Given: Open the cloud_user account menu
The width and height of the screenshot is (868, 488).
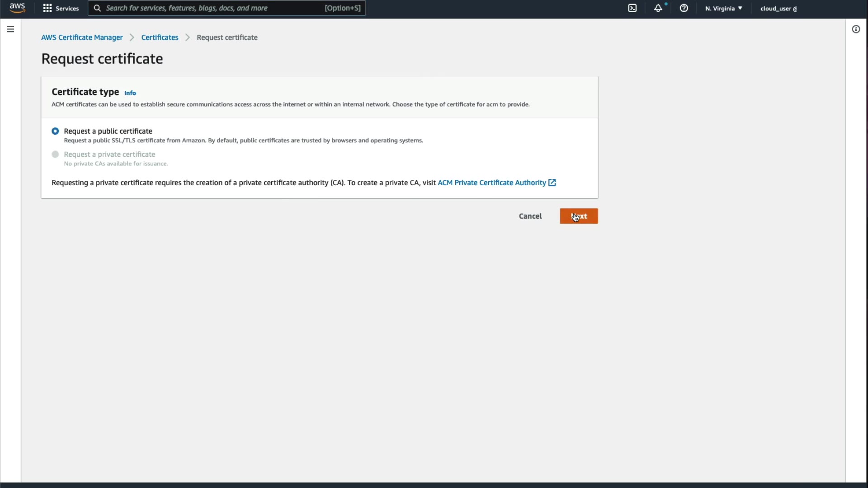Looking at the screenshot, I should coord(778,8).
